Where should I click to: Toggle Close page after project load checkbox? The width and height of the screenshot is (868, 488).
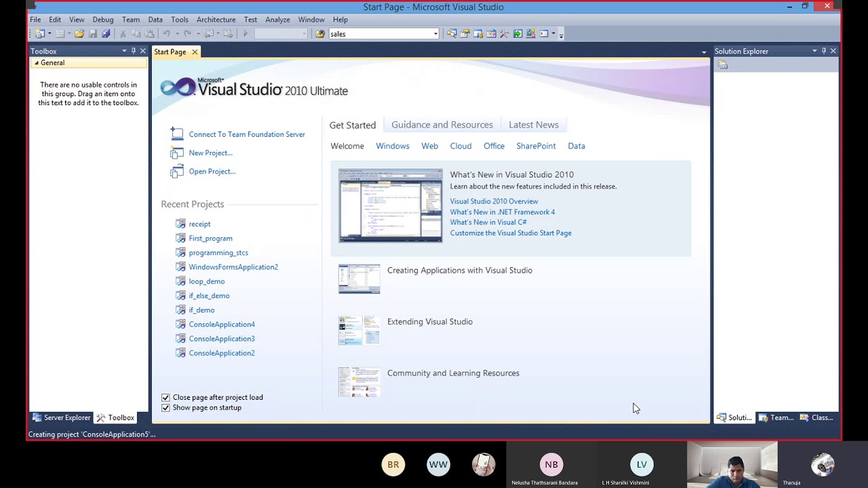(165, 397)
